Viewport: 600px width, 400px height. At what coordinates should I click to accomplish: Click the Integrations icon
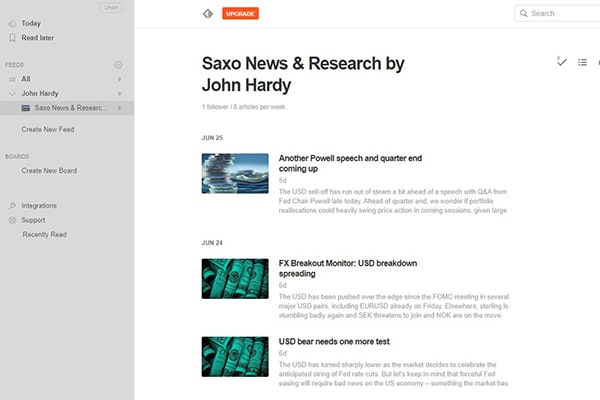click(12, 206)
